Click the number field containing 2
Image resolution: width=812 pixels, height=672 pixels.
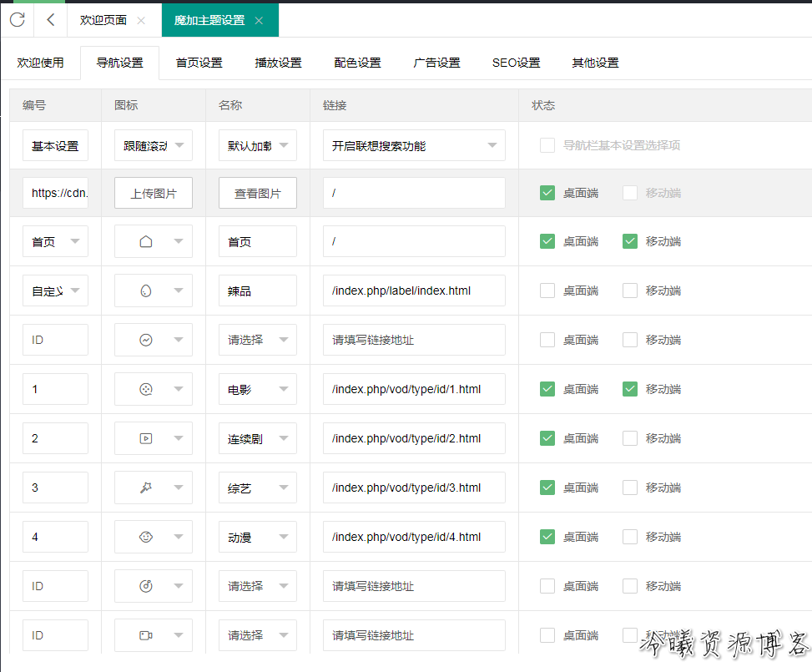click(55, 438)
